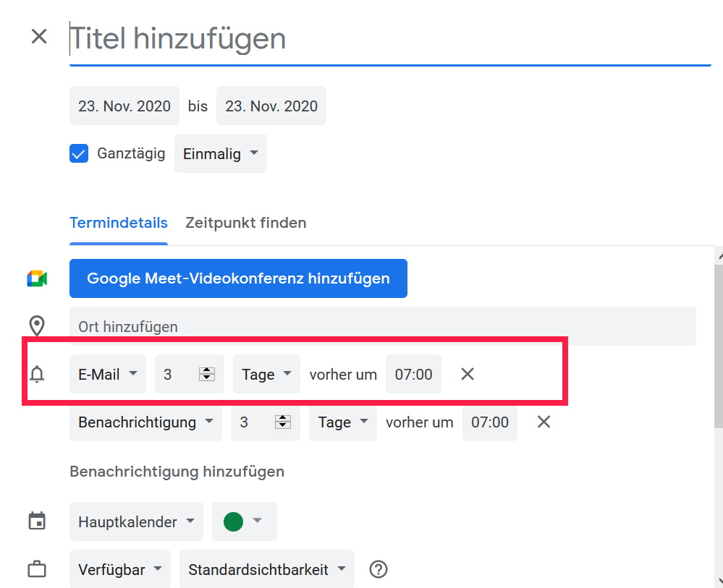The image size is (723, 588).
Task: Expand the E-Mail notification type dropdown
Action: [108, 374]
